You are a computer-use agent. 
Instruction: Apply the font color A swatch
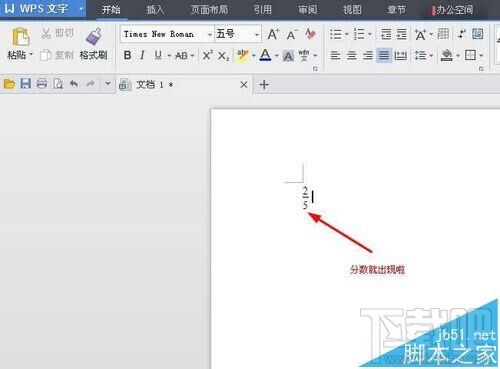tap(265, 55)
